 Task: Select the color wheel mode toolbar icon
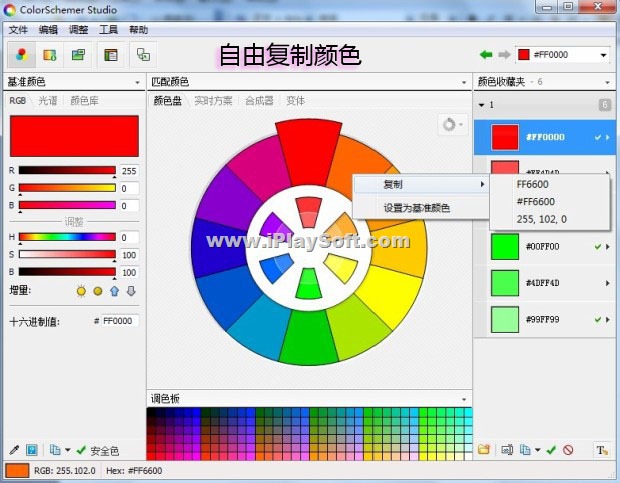pyautogui.click(x=21, y=55)
